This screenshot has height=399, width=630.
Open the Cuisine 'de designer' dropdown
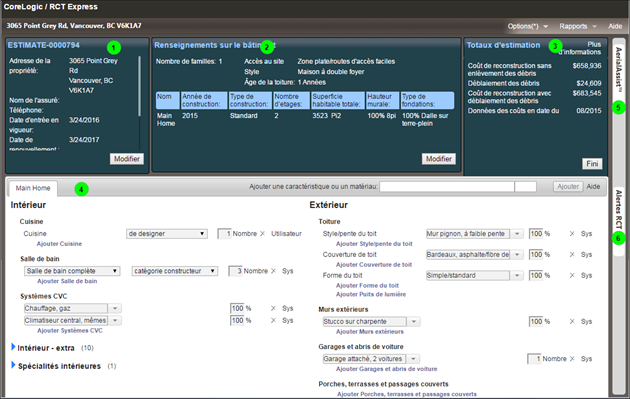pos(167,234)
